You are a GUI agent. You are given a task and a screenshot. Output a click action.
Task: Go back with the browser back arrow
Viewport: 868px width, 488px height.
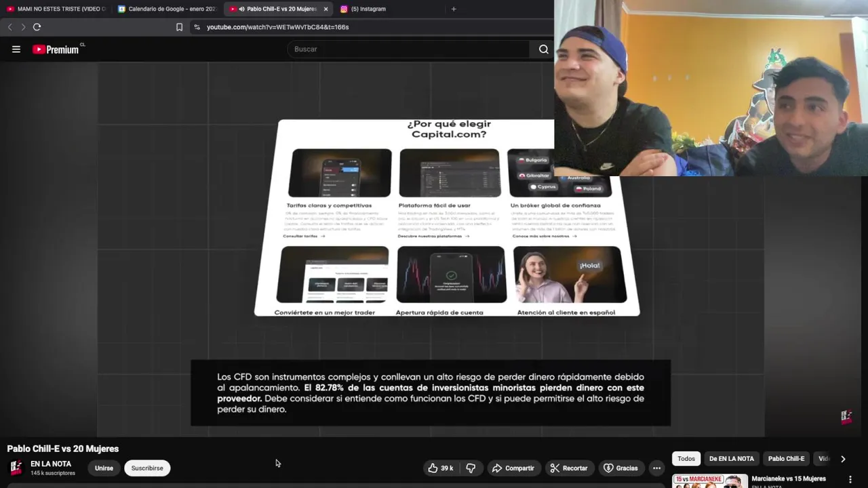click(9, 27)
